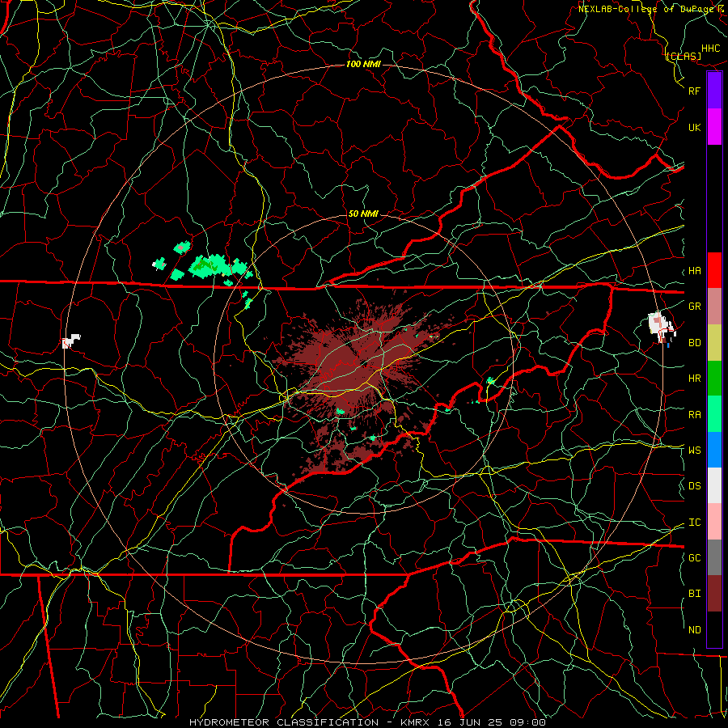Click the gray GC ground clutter swatch
The width and height of the screenshot is (728, 728).
point(714,557)
